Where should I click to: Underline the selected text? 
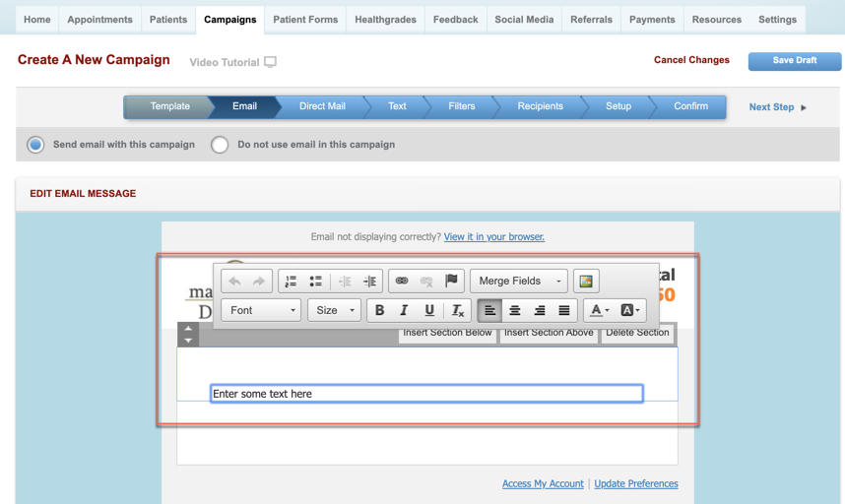pyautogui.click(x=429, y=311)
